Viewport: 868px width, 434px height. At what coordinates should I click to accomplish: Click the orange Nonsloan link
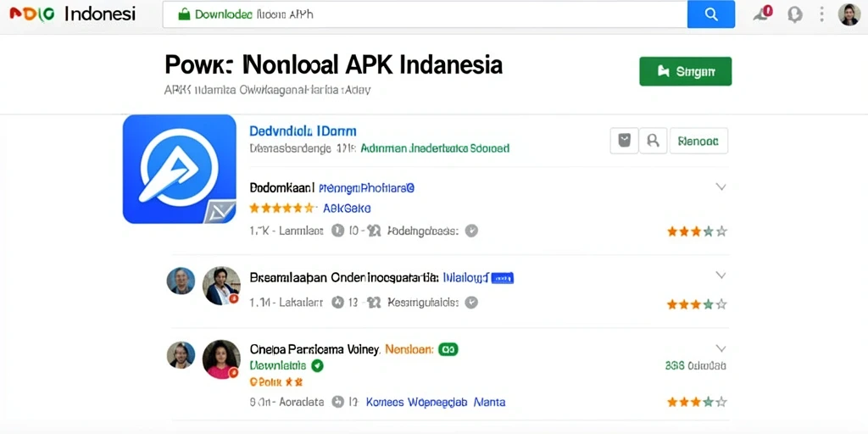click(409, 349)
